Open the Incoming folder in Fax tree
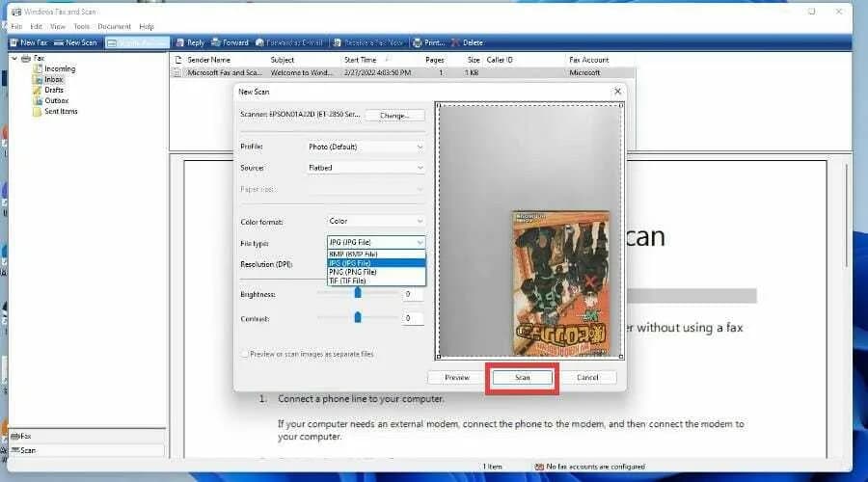The width and height of the screenshot is (868, 482). pos(58,69)
